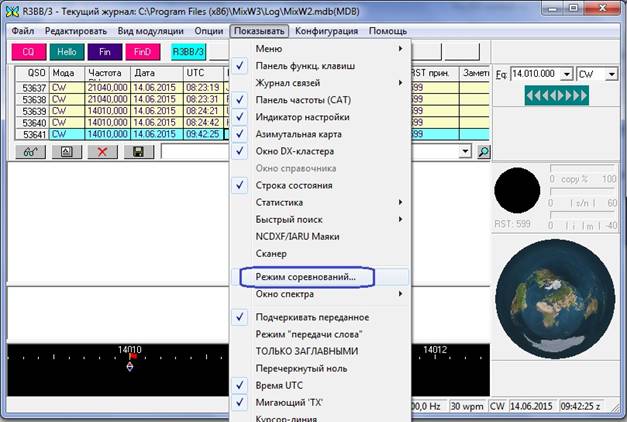
Task: Click the red X delete QSO icon
Action: point(101,151)
